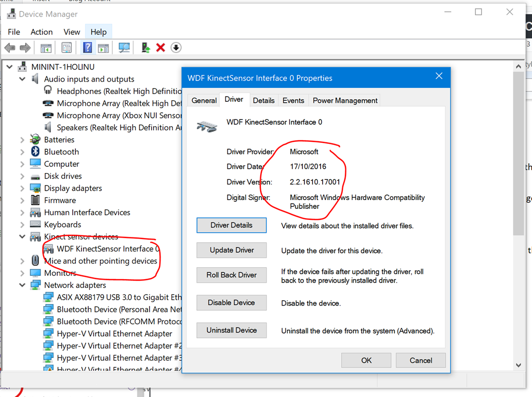
Task: Expand the Keyboards category
Action: point(22,224)
